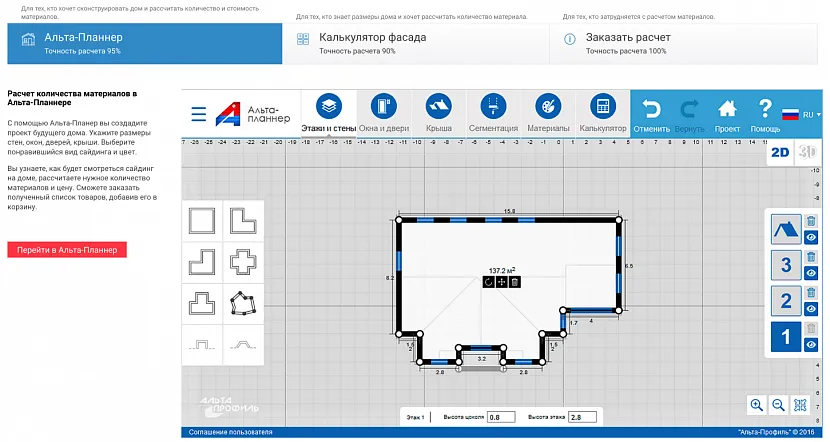Screen dimensions: 830x442
Task: Toggle visibility of the roof layer
Action: click(811, 238)
